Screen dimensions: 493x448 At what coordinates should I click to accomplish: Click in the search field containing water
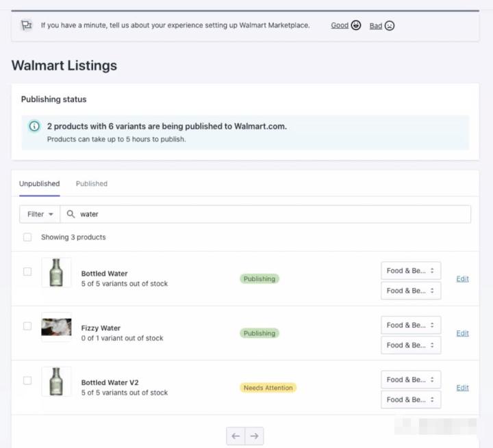[266, 214]
